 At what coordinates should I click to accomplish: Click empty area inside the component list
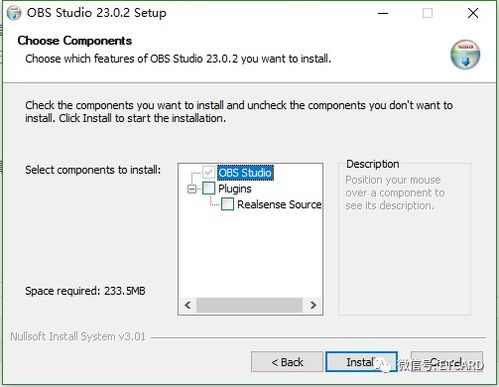250,253
